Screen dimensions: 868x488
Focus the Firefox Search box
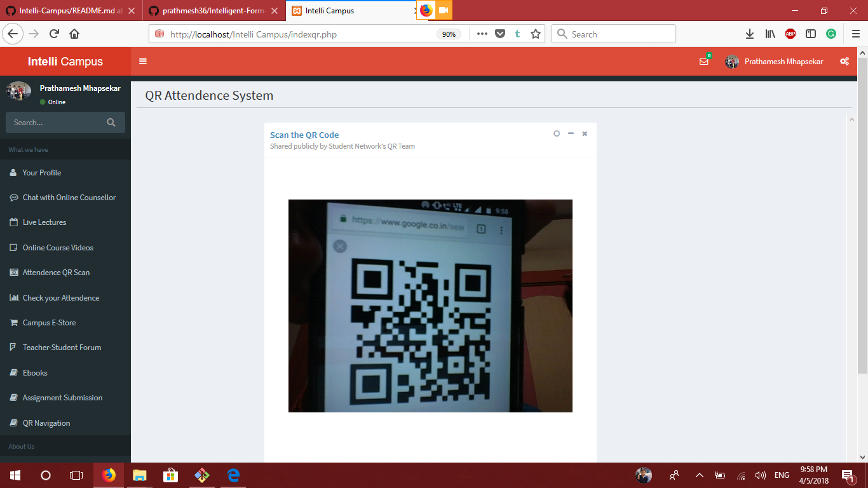pos(613,34)
